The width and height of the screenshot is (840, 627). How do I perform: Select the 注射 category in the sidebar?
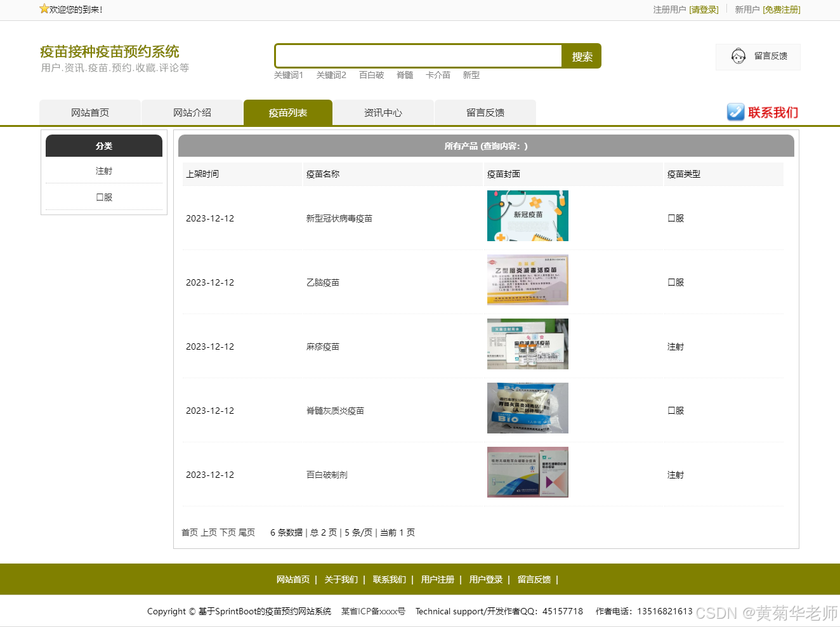tap(103, 171)
